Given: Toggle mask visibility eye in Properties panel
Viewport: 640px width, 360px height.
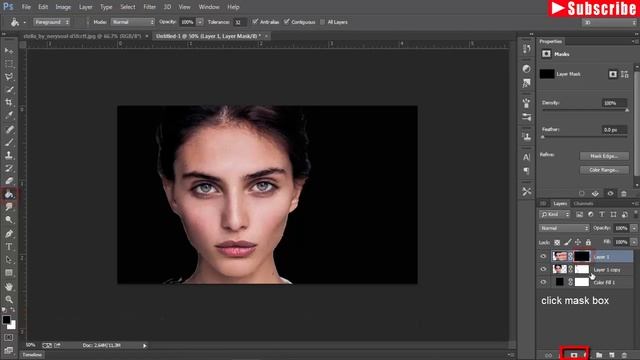Looking at the screenshot, I should (610, 193).
